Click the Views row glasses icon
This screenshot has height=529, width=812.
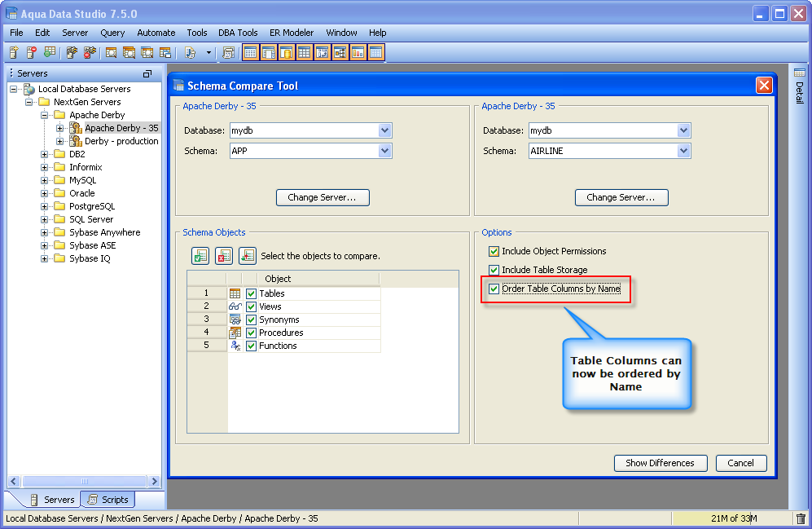[235, 306]
